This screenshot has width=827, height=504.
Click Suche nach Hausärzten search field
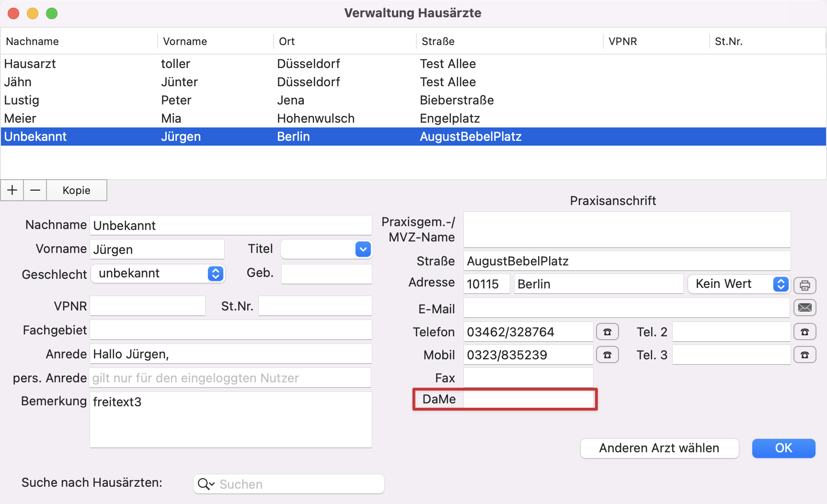coord(289,484)
